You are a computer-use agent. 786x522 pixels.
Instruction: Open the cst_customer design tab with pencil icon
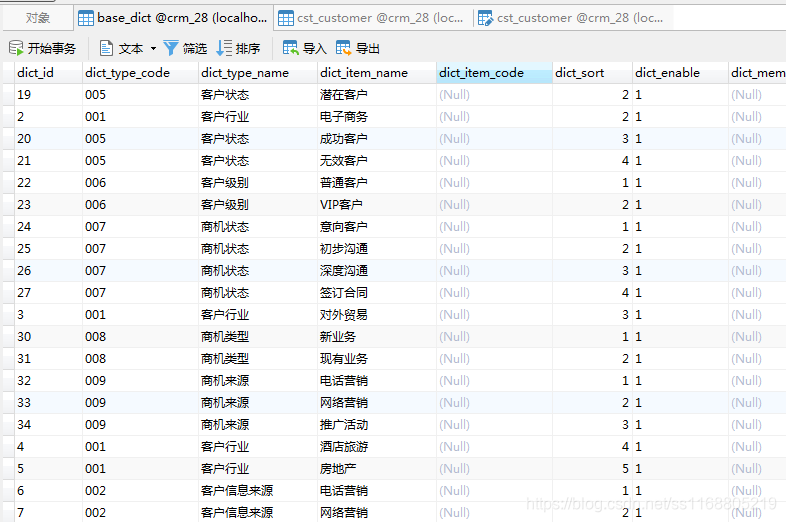pos(572,18)
